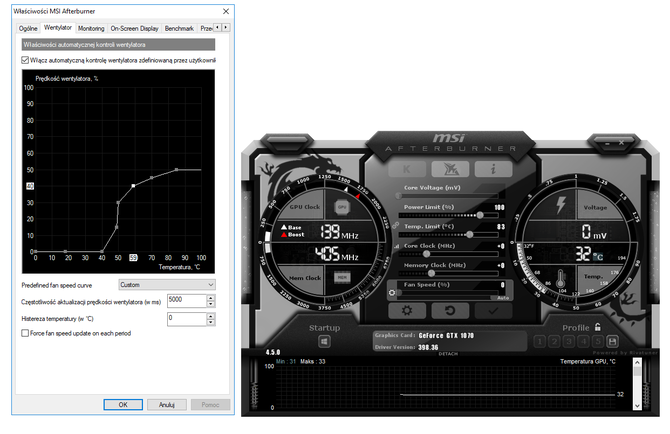Enable Force fan speed update on each period

[25, 333]
